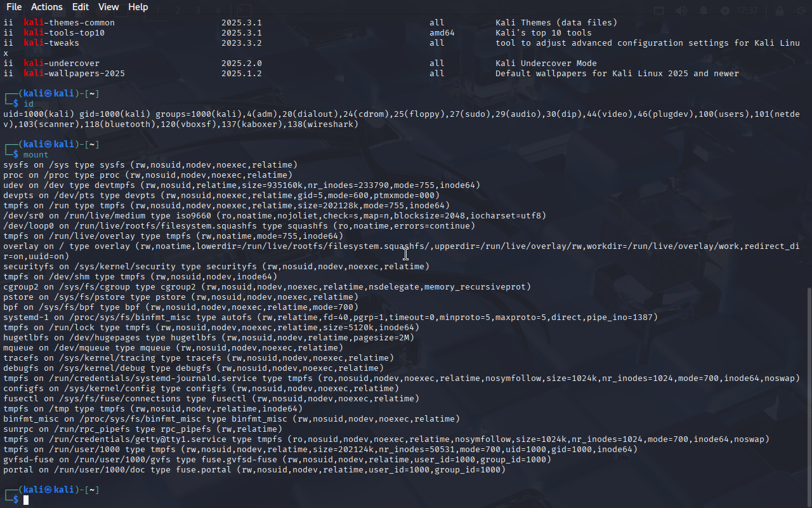Click 'securityfs on /sys/kernel/security' line
This screenshot has width=812, height=508.
216,267
